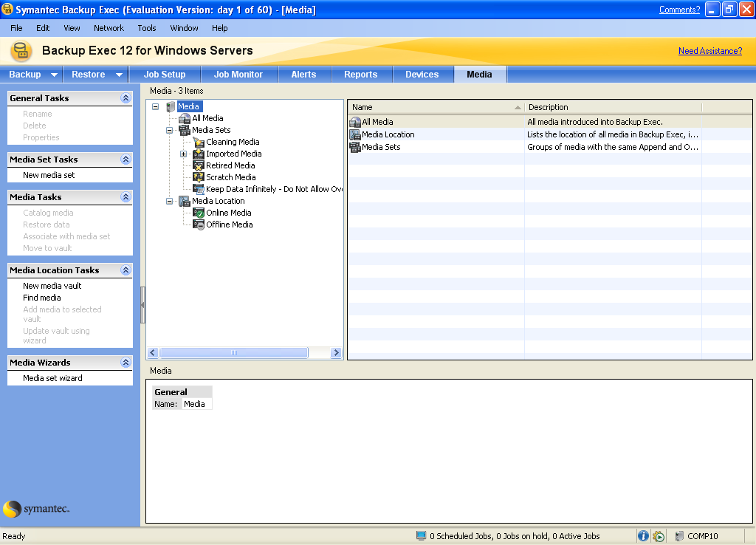Switch to the Devices tab
Image resolution: width=756 pixels, height=545 pixels.
[422, 75]
